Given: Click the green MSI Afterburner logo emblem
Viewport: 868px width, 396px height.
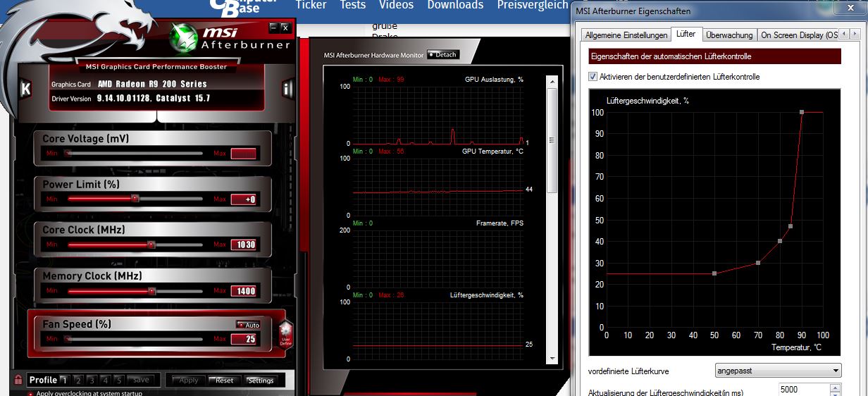Looking at the screenshot, I should coord(185,38).
